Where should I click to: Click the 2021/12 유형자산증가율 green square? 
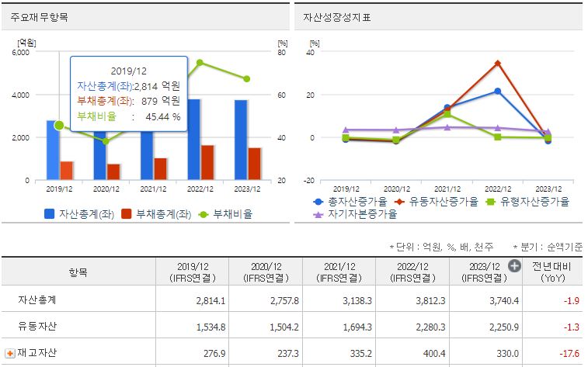tap(447, 114)
